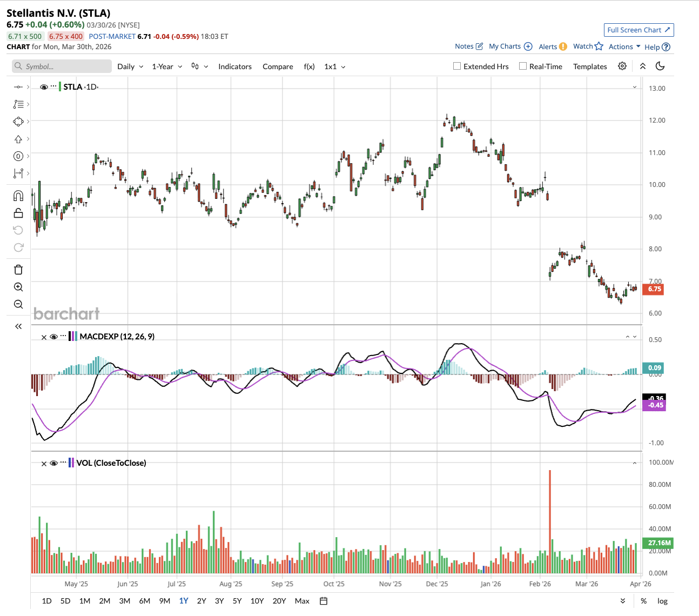This screenshot has height=616, width=699.
Task: Open STLA series more options
Action: click(53, 86)
